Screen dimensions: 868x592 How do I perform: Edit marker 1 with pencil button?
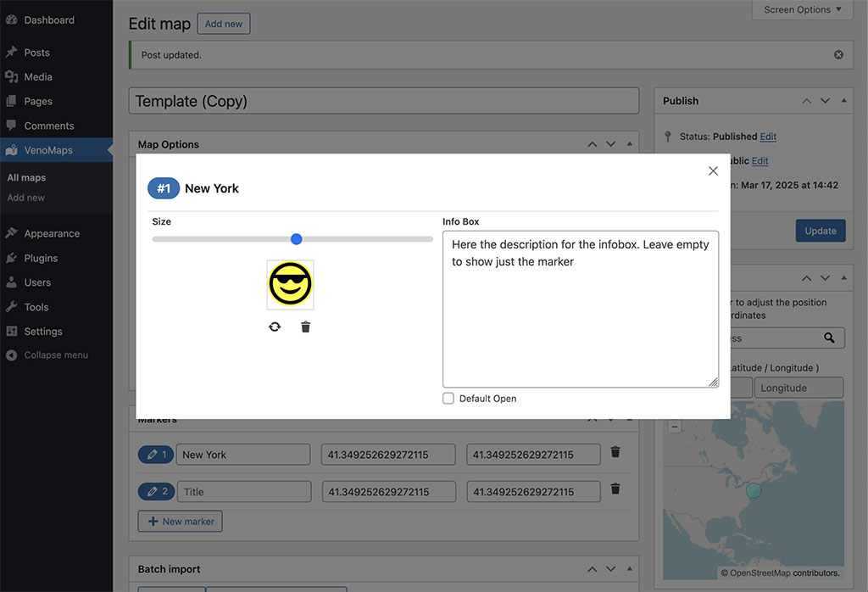point(156,455)
